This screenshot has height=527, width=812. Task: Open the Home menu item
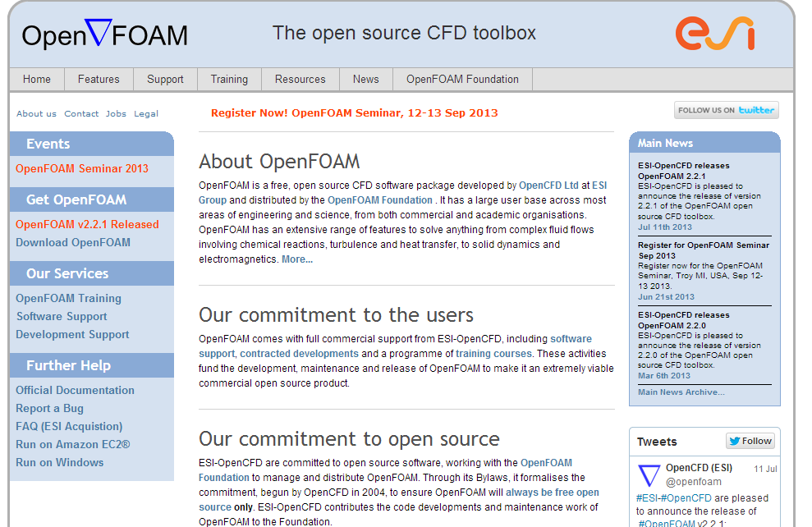tap(37, 79)
